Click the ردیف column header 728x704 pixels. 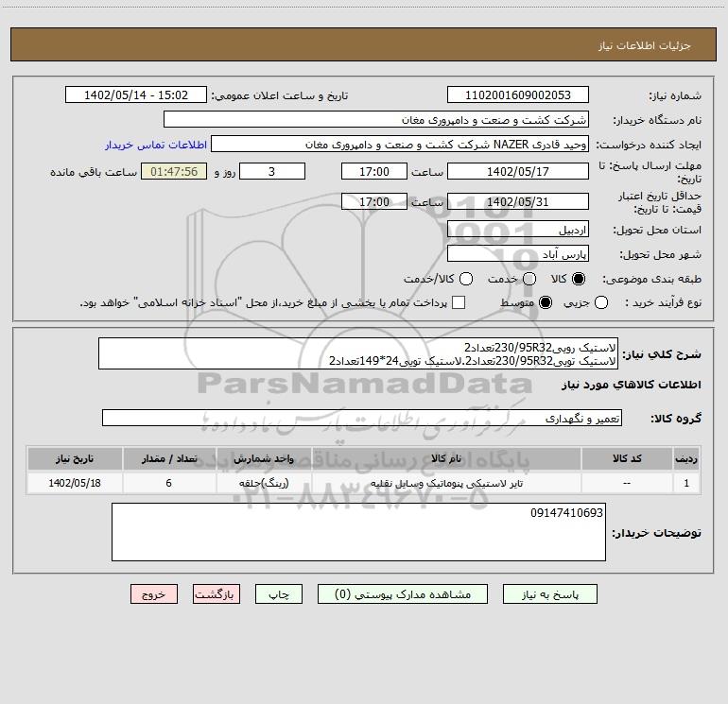point(686,458)
